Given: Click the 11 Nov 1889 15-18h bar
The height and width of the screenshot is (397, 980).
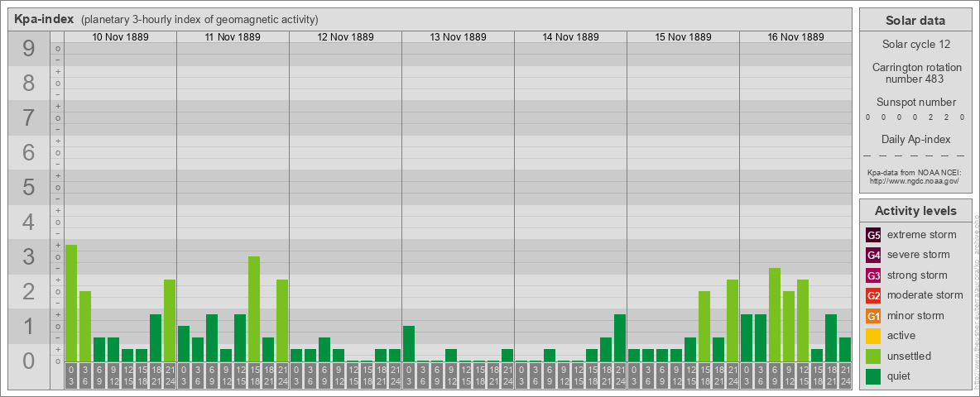Looking at the screenshot, I should [x=254, y=309].
